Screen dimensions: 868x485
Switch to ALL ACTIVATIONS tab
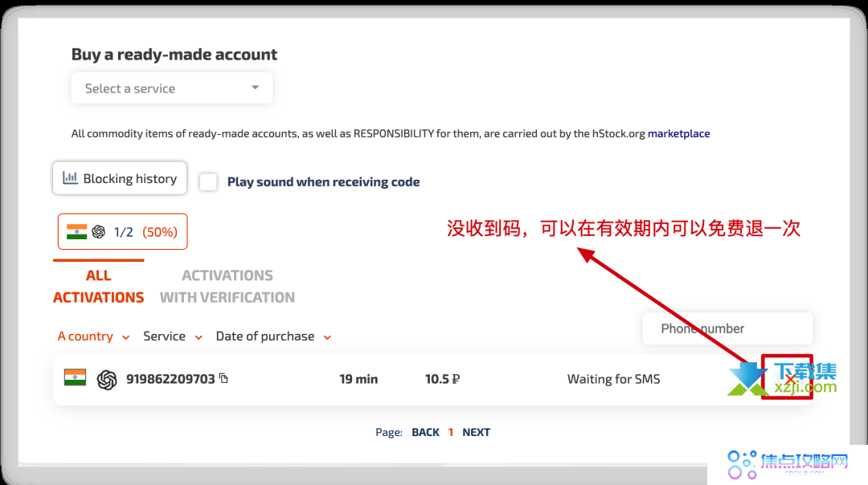(x=98, y=286)
